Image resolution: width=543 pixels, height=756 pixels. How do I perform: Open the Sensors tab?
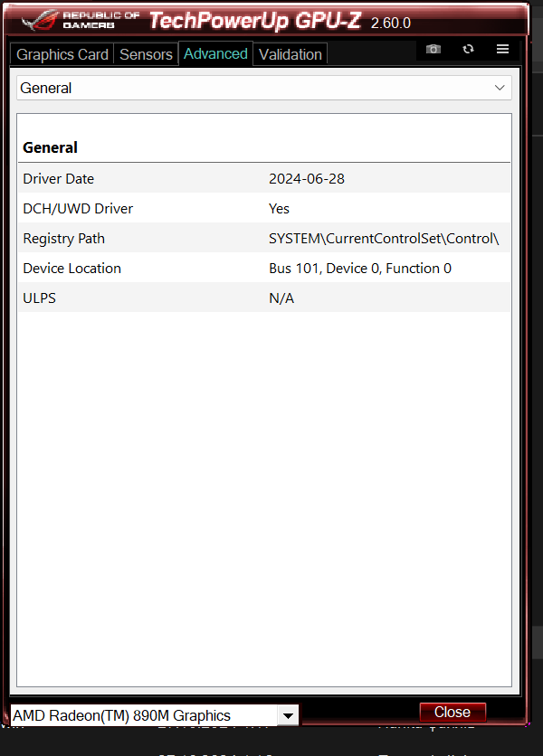pos(146,54)
